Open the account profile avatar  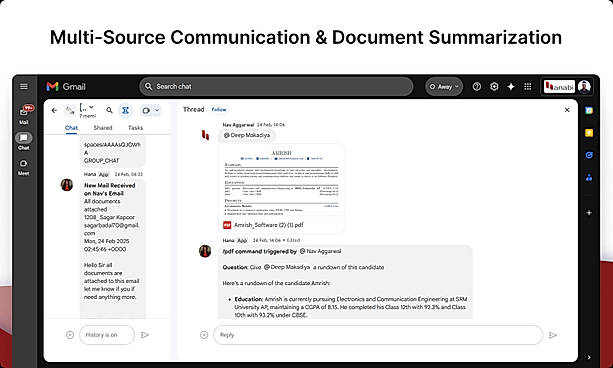click(584, 86)
